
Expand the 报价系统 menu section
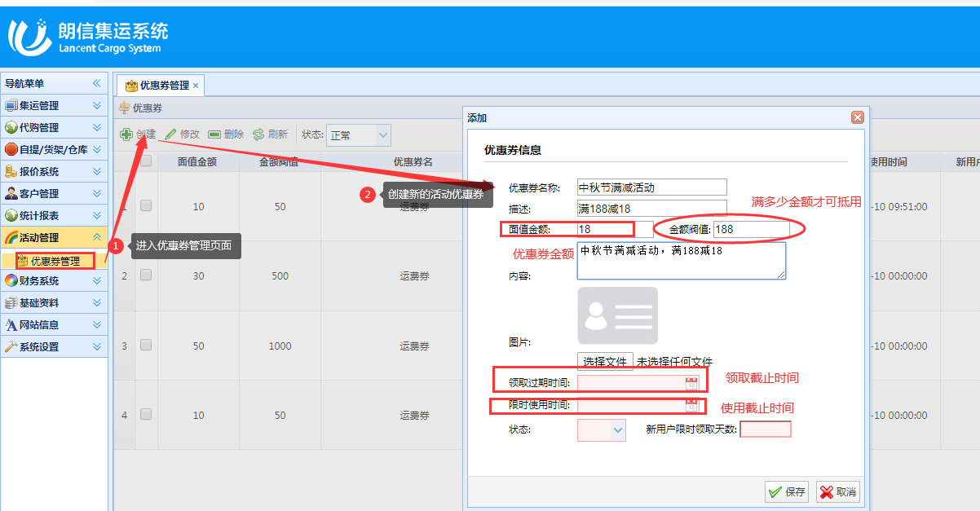[97, 171]
